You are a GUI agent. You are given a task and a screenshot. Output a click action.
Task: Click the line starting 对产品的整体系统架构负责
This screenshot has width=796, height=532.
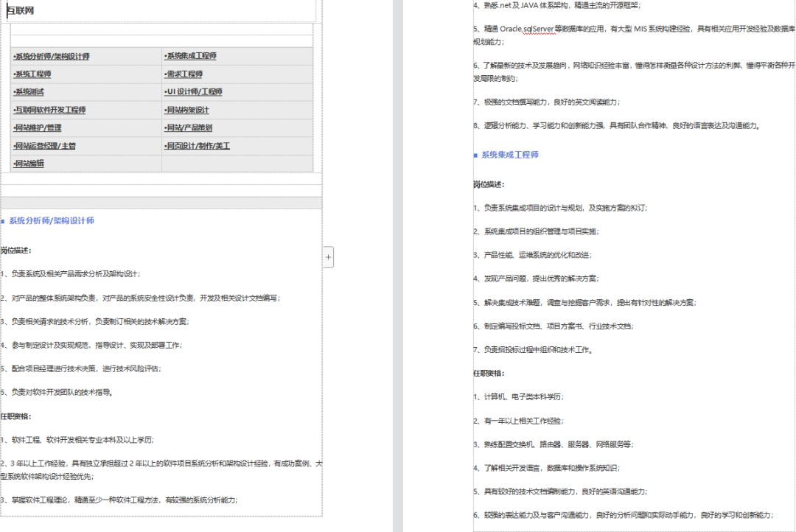pos(140,298)
